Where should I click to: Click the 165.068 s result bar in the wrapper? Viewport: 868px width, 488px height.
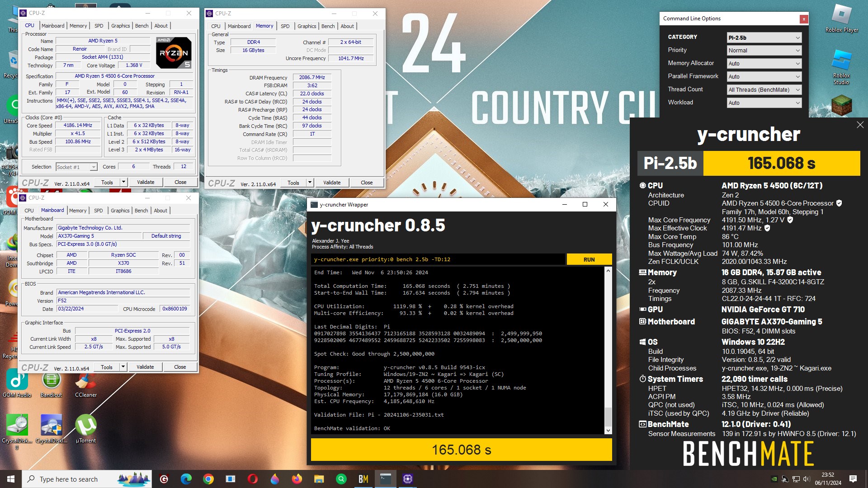point(461,450)
